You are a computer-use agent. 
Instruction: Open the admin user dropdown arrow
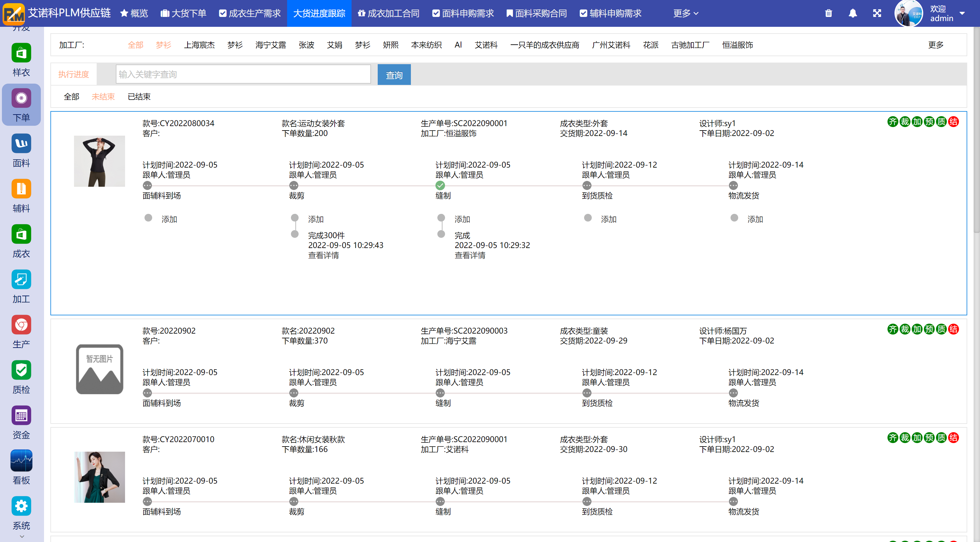[962, 13]
